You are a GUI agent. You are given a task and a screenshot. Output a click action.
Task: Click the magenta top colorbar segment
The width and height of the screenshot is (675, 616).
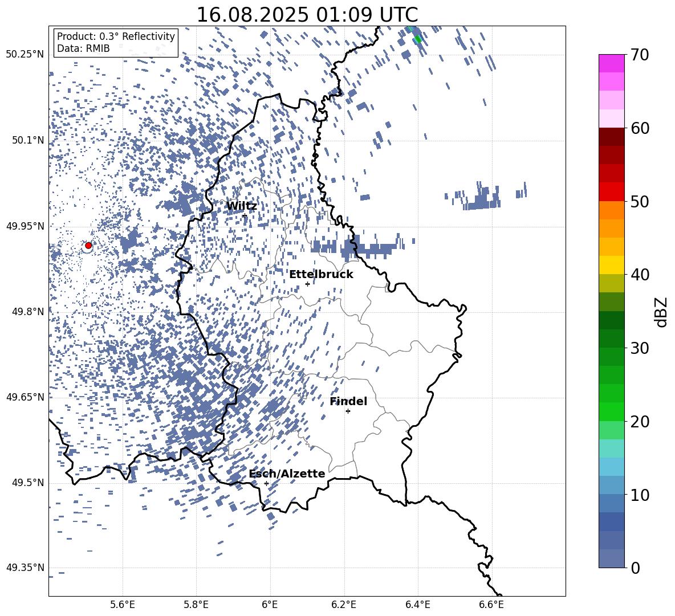pyautogui.click(x=611, y=63)
